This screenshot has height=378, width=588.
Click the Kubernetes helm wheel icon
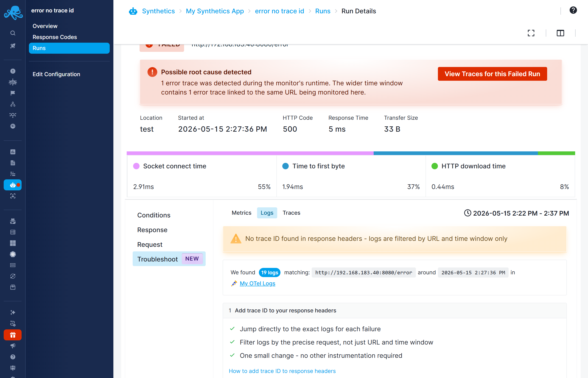(13, 254)
